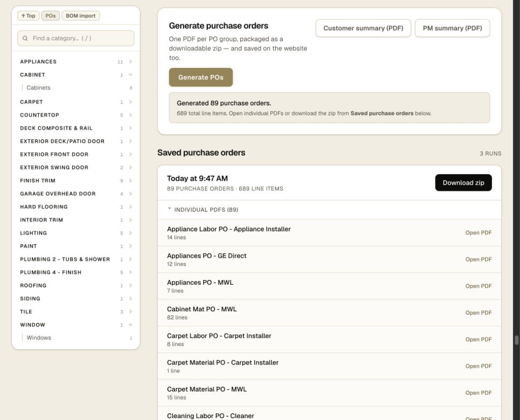Expand the CARPET category chevron
520x420 pixels.
pyautogui.click(x=130, y=102)
